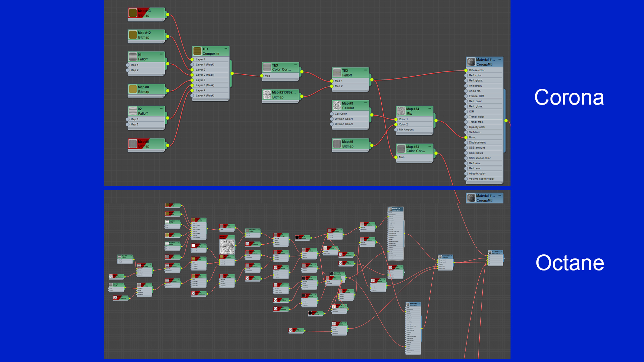The height and width of the screenshot is (362, 644).
Task: Click the TEX Composite node preview thumbnail
Action: click(x=197, y=51)
